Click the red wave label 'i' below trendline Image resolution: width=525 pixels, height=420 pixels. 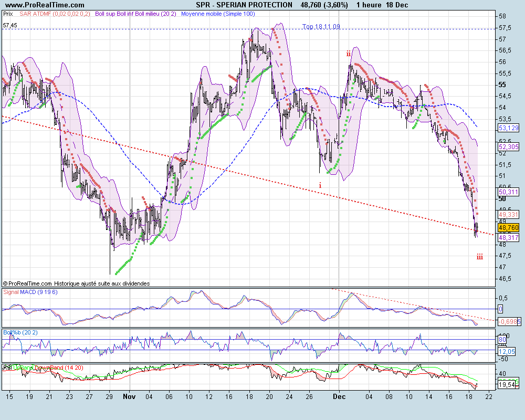click(320, 185)
